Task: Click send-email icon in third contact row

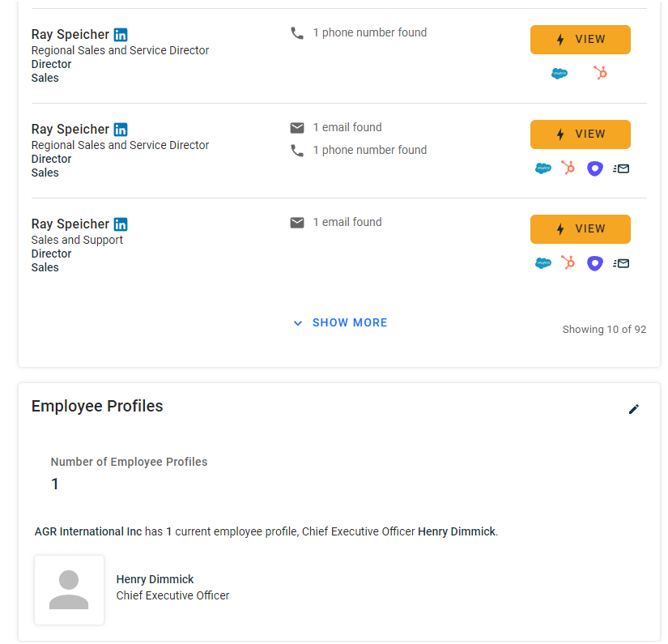Action: [x=621, y=263]
